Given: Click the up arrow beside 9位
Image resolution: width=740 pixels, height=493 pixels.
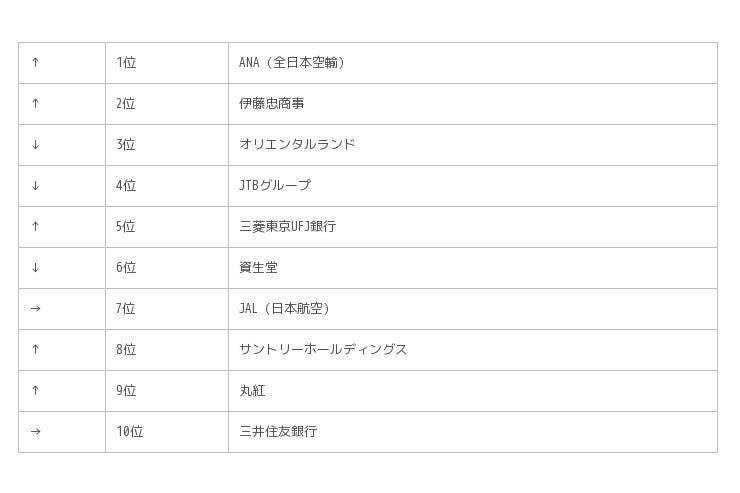Looking at the screenshot, I should 36,391.
